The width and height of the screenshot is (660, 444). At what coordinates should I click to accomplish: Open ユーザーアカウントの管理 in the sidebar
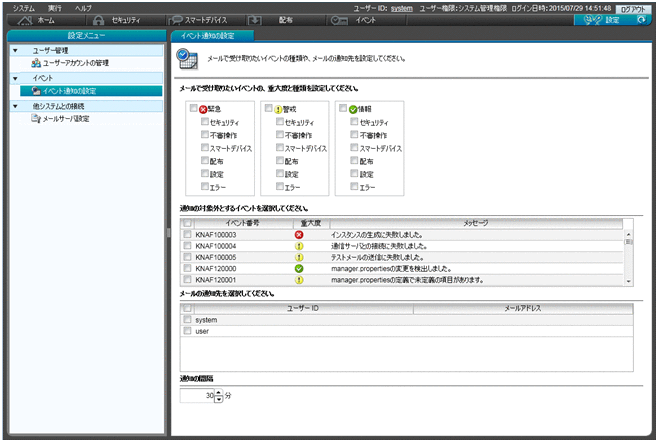coord(75,62)
